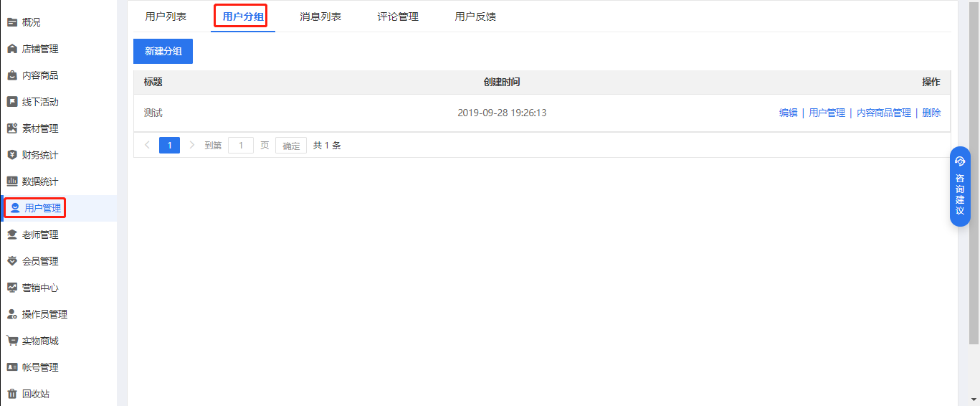The image size is (980, 406).
Task: Click the 会员管理 diamond icon
Action: (12, 261)
